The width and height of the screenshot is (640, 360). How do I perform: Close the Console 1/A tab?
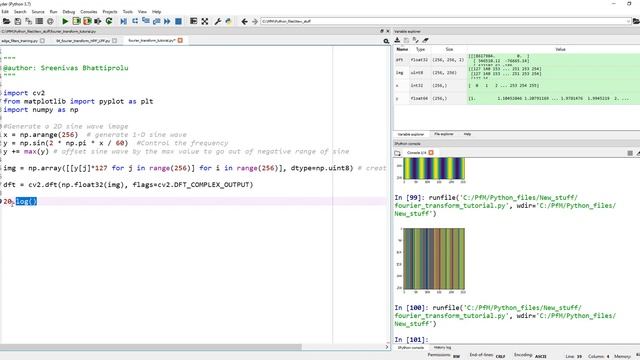pyautogui.click(x=431, y=153)
